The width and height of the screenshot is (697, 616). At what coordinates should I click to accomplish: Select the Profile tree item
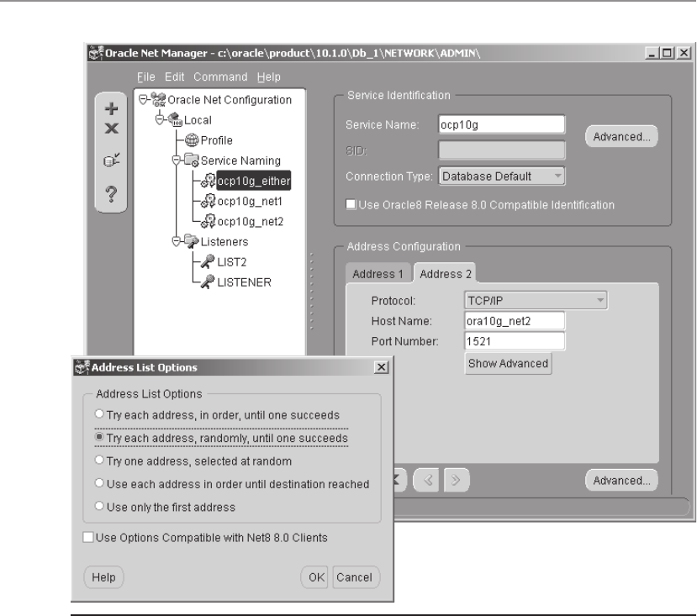[x=216, y=140]
